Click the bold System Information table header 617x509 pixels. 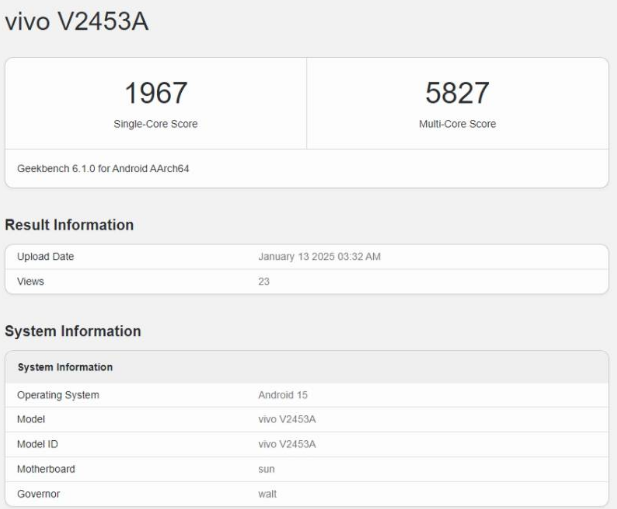click(65, 367)
